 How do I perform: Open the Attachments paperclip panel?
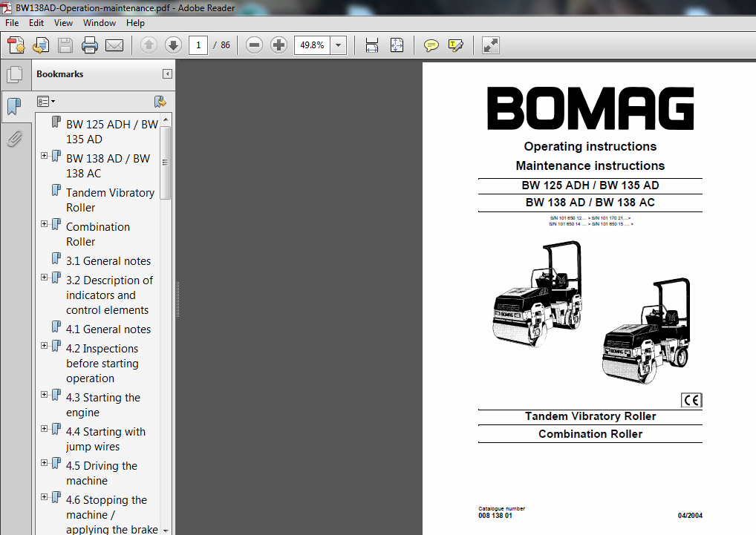[x=14, y=139]
